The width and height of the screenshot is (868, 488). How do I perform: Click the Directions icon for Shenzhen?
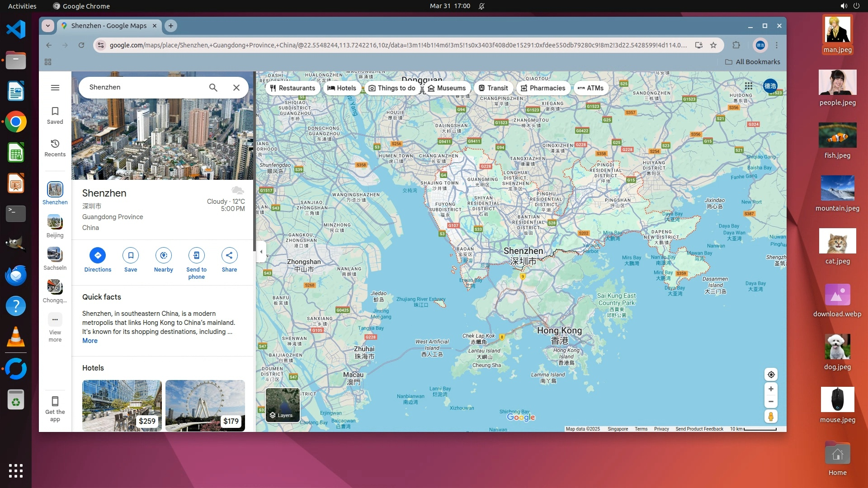[98, 255]
